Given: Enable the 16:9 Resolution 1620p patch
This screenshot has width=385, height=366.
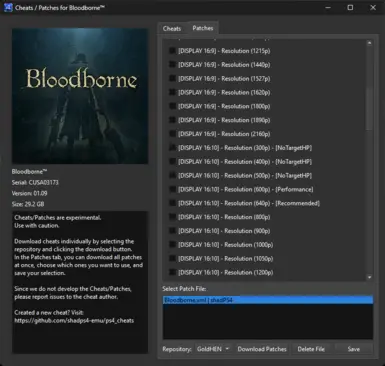Looking at the screenshot, I should [172, 92].
